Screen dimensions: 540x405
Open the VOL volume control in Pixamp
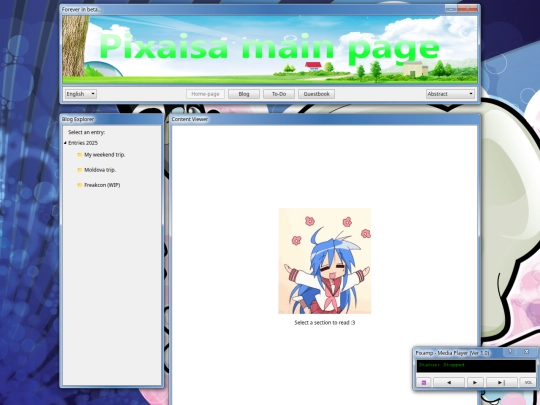point(528,382)
